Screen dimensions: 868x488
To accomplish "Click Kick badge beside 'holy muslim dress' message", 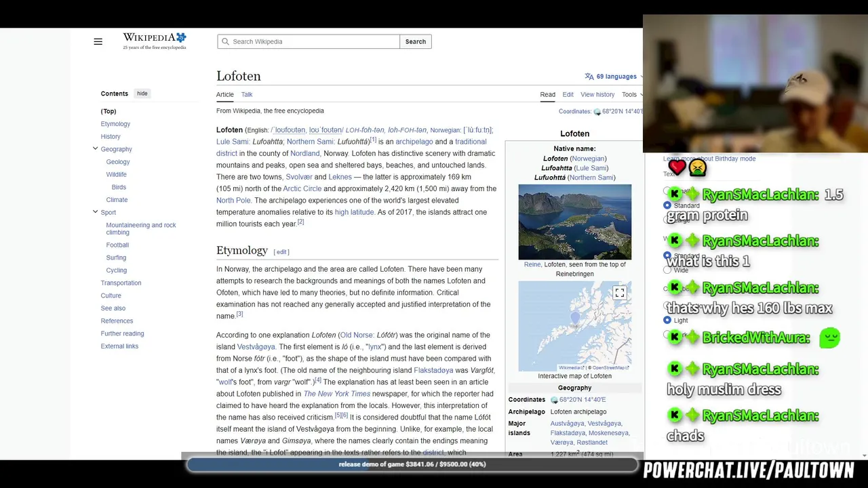I will pos(675,369).
